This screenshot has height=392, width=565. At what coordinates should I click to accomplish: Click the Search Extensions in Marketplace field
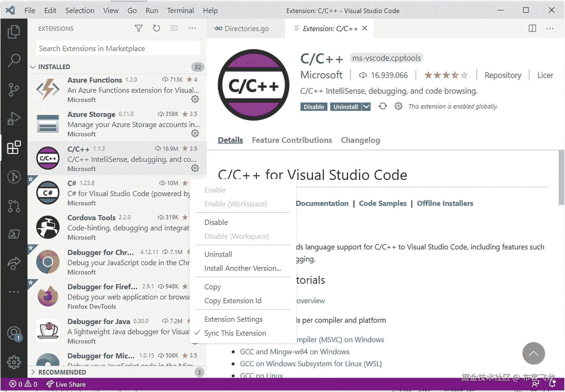[x=118, y=48]
